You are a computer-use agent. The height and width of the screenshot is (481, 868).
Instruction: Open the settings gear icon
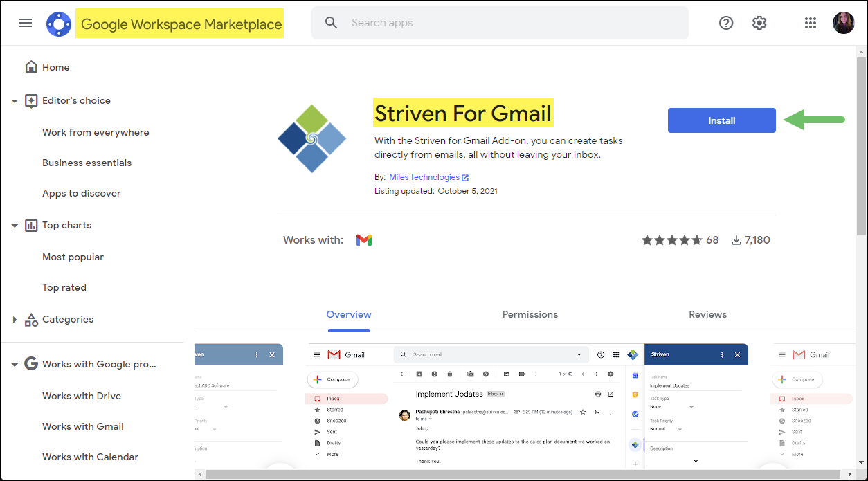point(759,23)
